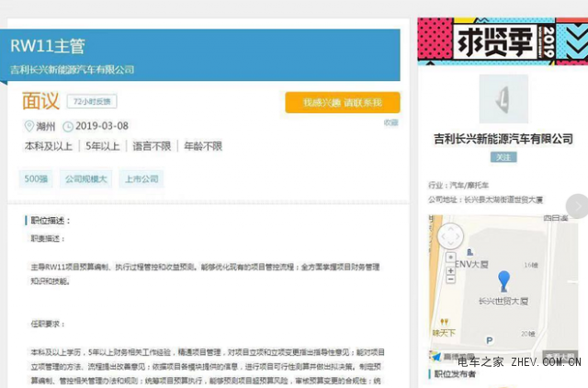The image size is (588, 388).
Task: Open the 求贤季 2019 banner
Action: [x=503, y=40]
